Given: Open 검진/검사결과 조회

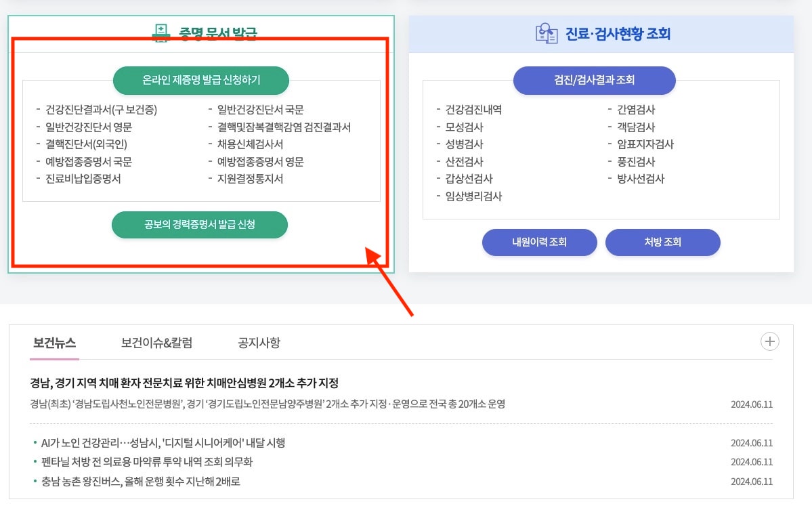Looking at the screenshot, I should tap(594, 80).
